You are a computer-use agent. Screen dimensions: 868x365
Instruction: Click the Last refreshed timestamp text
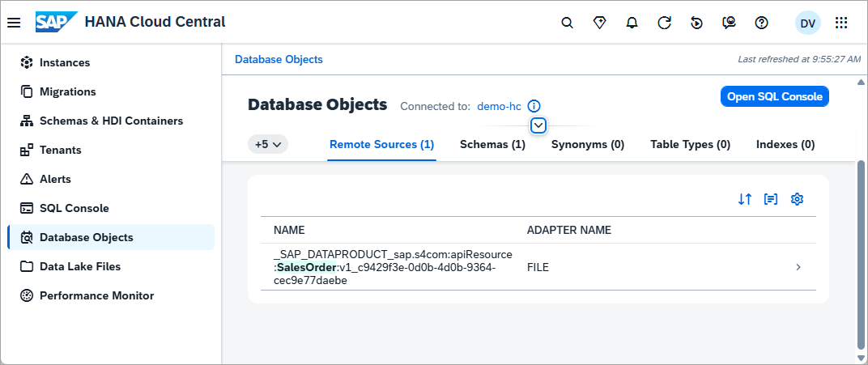tap(799, 59)
